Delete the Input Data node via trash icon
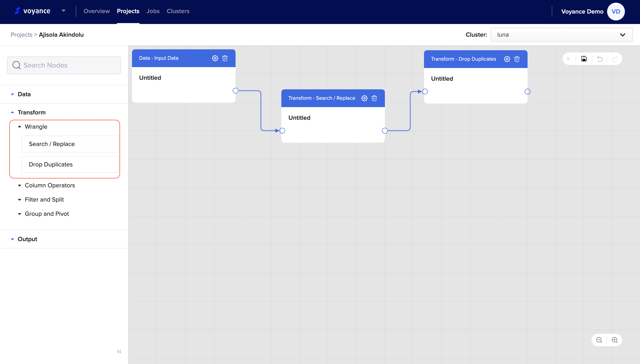 (x=225, y=58)
